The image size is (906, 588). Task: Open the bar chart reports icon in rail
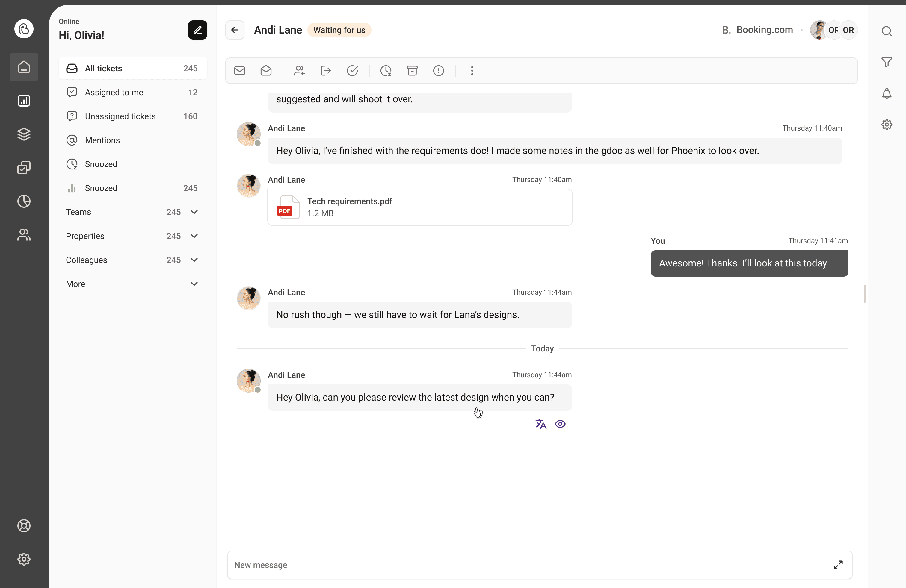(x=24, y=100)
